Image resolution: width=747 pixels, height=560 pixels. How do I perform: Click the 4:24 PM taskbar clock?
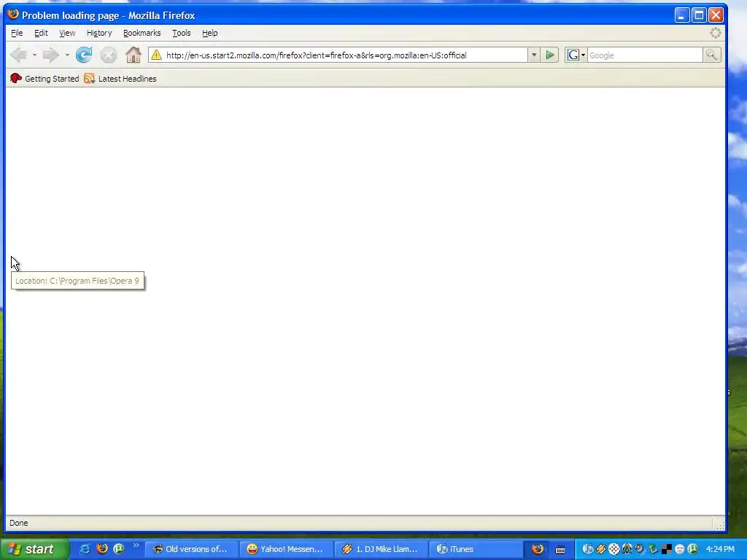pyautogui.click(x=720, y=549)
